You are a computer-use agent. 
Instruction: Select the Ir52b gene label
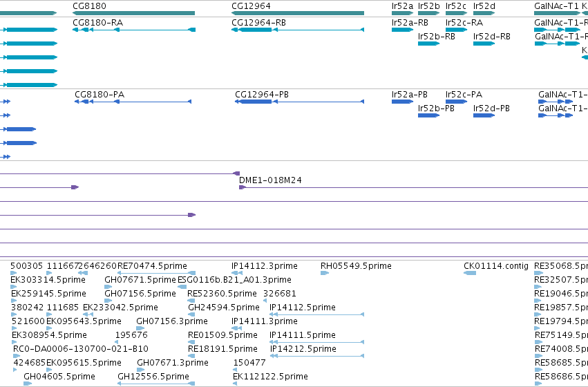click(428, 6)
